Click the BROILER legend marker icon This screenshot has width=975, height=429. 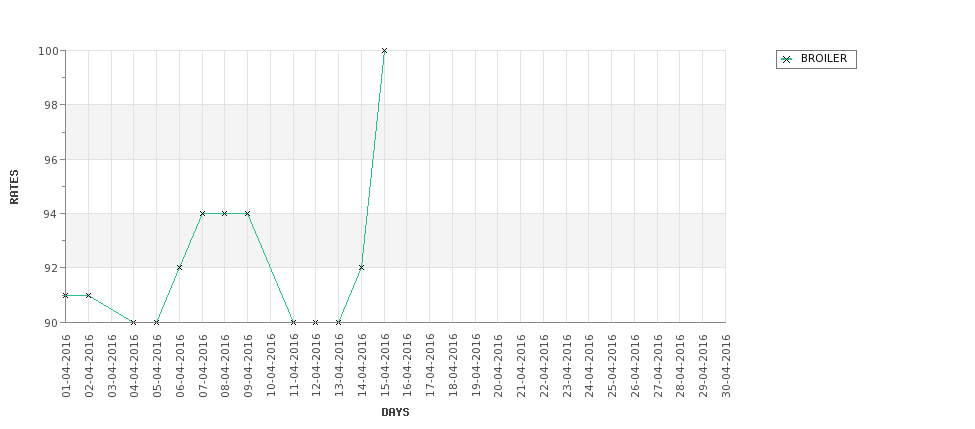click(786, 59)
